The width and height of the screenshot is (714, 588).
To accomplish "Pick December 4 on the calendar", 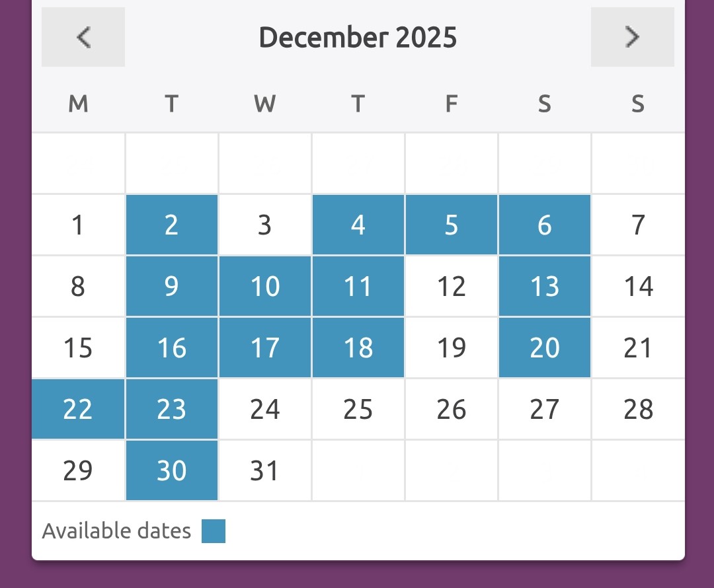I will point(358,225).
